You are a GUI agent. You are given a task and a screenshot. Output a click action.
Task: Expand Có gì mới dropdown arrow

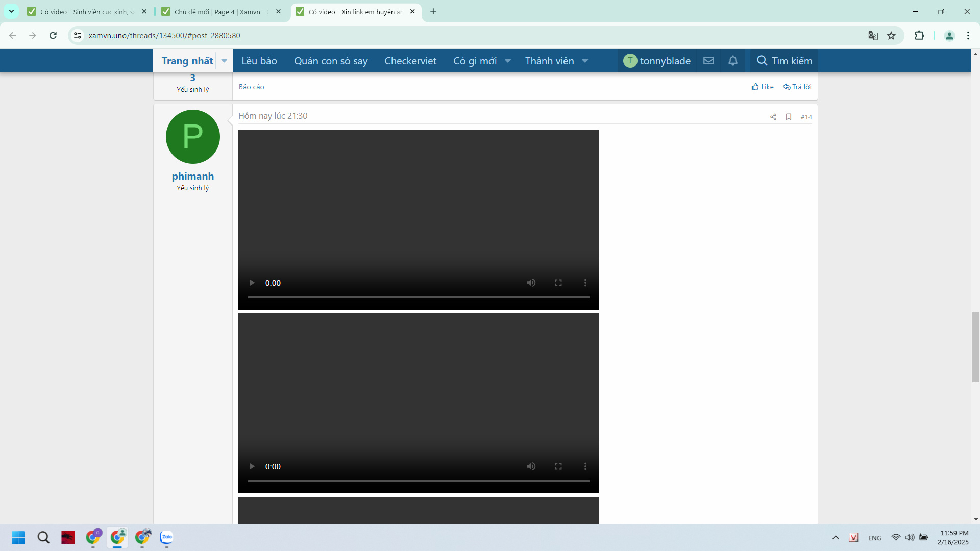click(x=508, y=61)
